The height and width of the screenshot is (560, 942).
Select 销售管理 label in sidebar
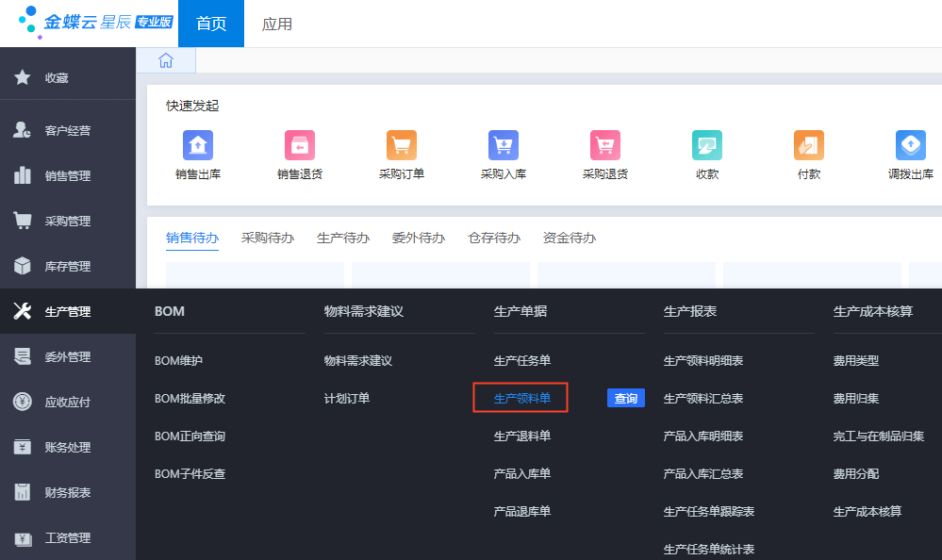point(67,176)
